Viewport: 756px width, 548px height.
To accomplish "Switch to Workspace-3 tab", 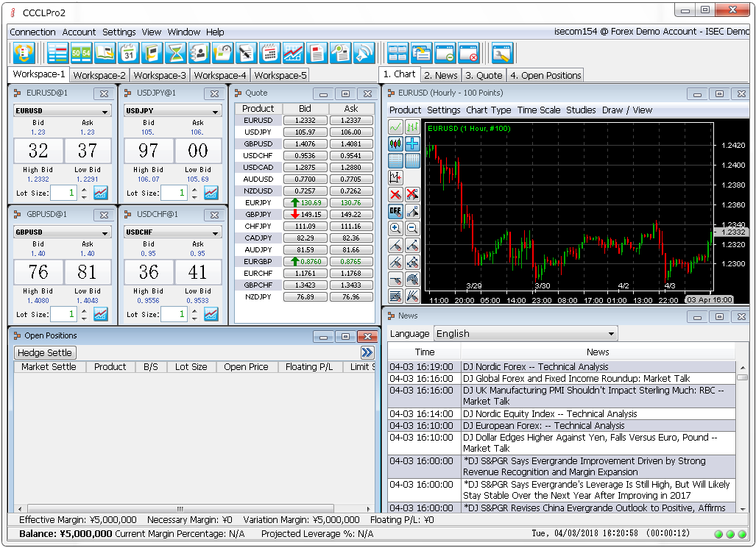I will pos(160,75).
